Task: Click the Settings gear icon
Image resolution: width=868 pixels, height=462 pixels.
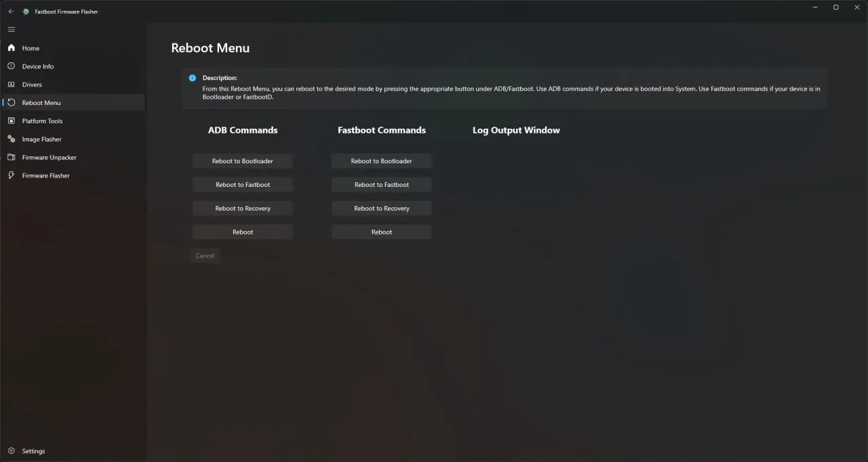Action: (11, 451)
